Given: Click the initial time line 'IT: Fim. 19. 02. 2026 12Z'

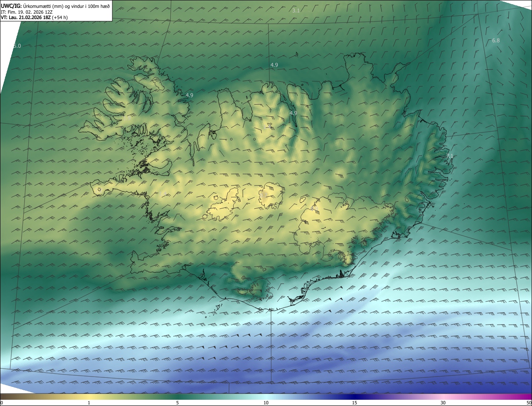Looking at the screenshot, I should (27, 12).
